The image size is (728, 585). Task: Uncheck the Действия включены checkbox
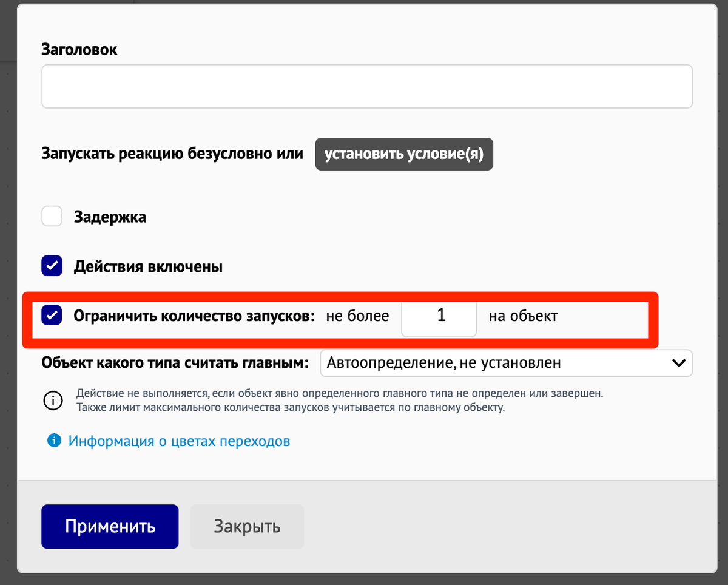tap(52, 266)
